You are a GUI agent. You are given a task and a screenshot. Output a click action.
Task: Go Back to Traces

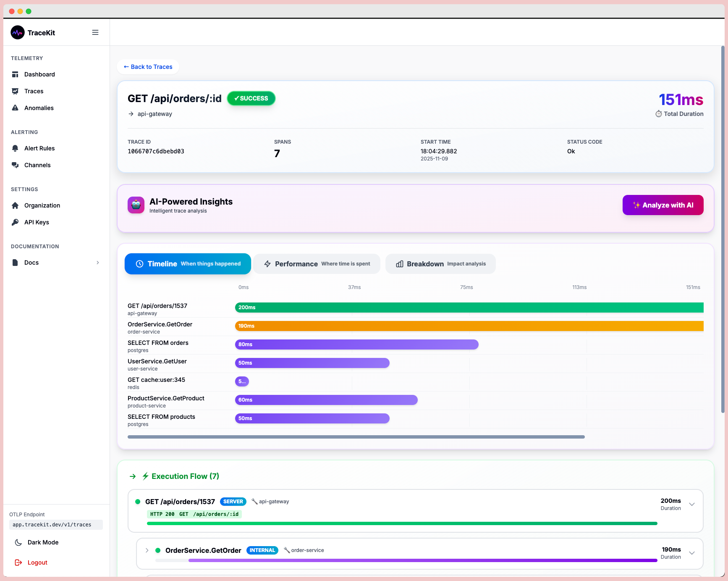(148, 67)
